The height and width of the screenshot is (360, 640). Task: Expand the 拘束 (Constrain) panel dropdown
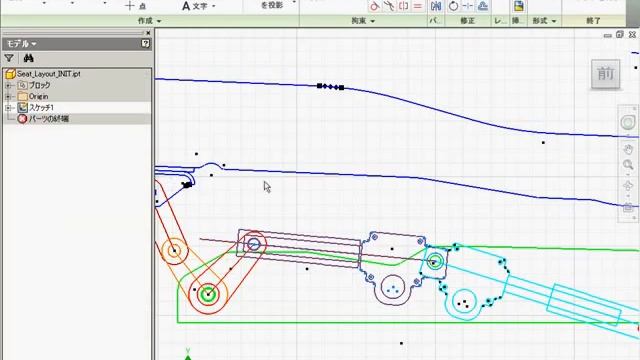373,21
